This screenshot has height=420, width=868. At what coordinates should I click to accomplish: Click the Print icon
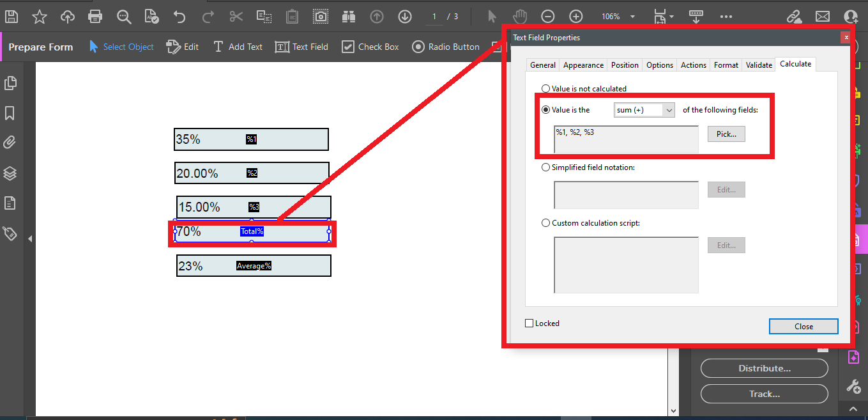(95, 17)
